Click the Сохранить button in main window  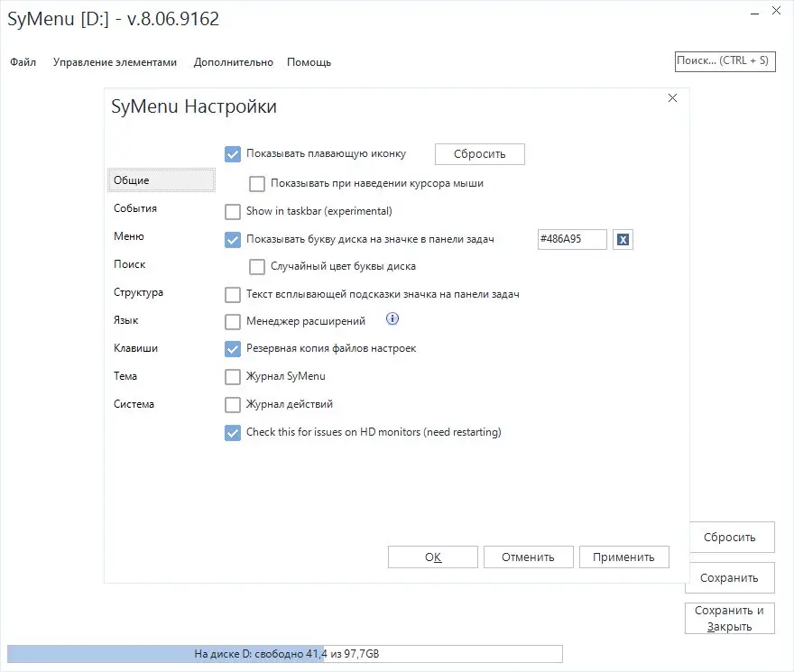tap(730, 578)
